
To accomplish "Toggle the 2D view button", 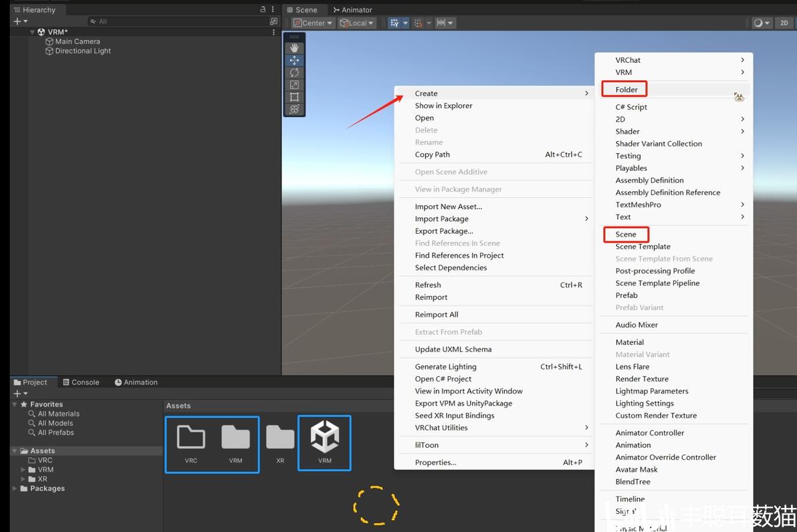I will [784, 23].
